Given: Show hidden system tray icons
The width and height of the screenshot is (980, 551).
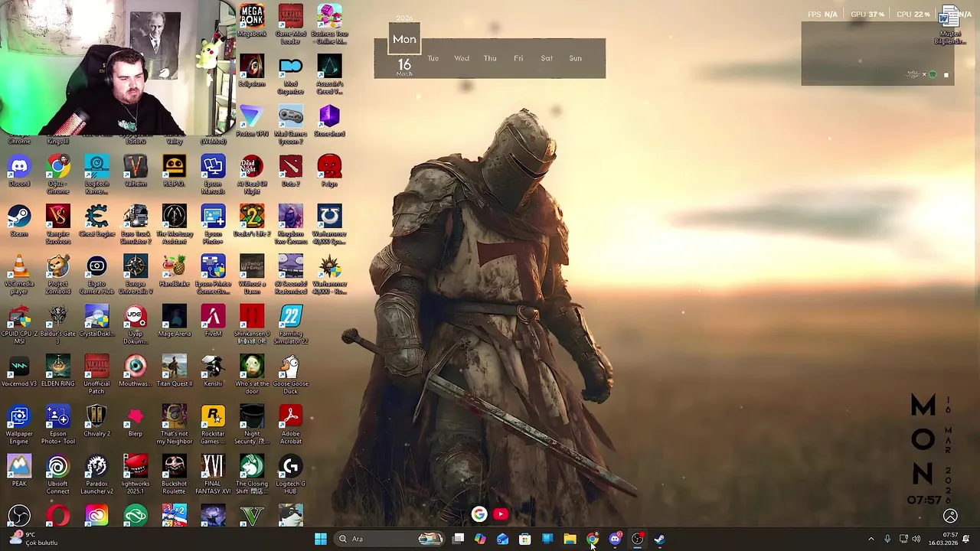Looking at the screenshot, I should point(871,539).
